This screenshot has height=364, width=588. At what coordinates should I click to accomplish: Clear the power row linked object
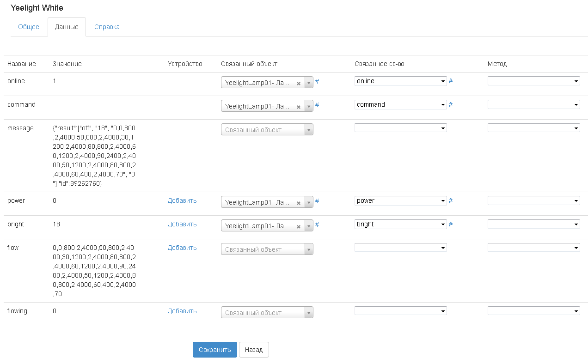coord(299,203)
